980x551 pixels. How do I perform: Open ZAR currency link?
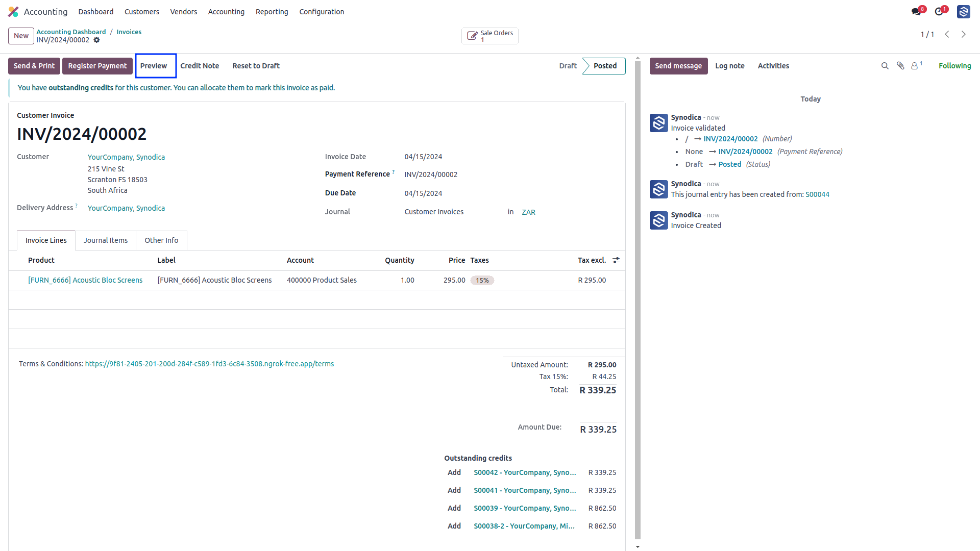tap(528, 212)
